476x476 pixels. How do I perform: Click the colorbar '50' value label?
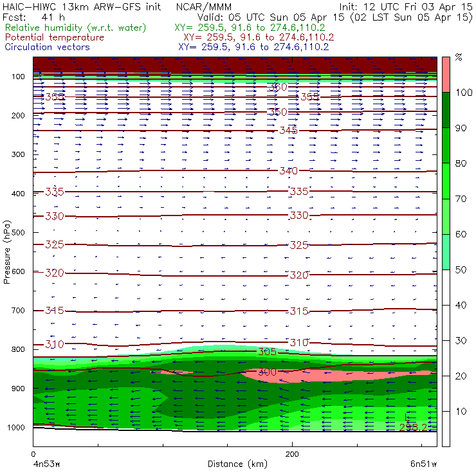461,270
